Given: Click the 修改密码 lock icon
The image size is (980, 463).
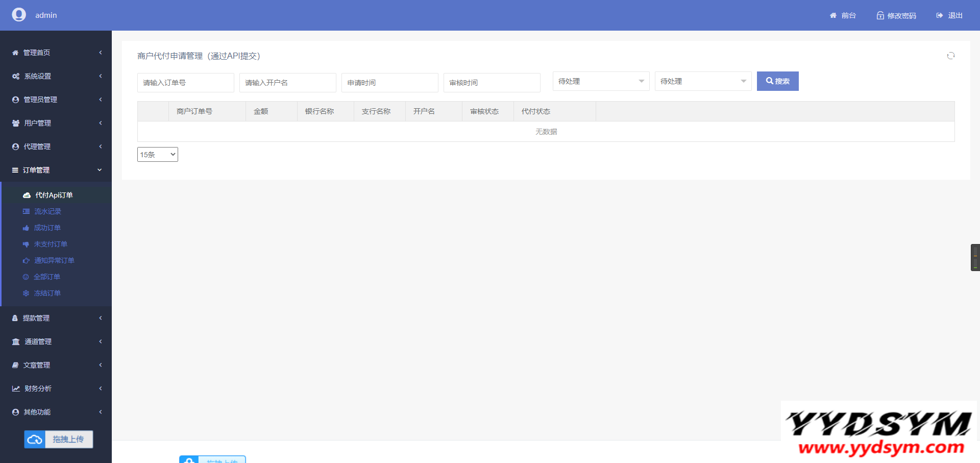Looking at the screenshot, I should 880,15.
